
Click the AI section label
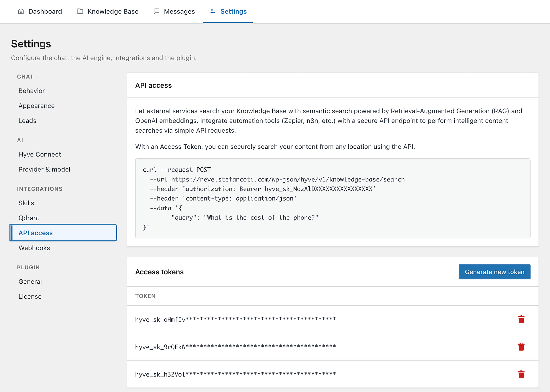[20, 140]
